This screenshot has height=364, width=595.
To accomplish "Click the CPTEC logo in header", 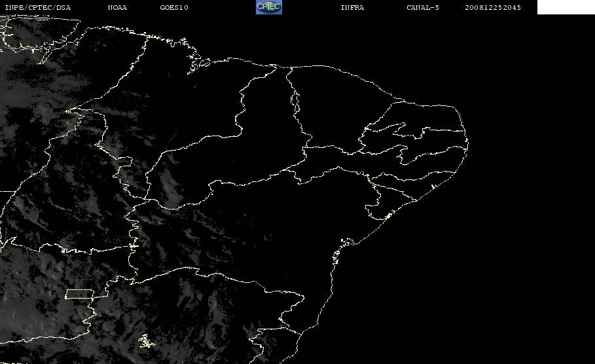I will click(269, 7).
